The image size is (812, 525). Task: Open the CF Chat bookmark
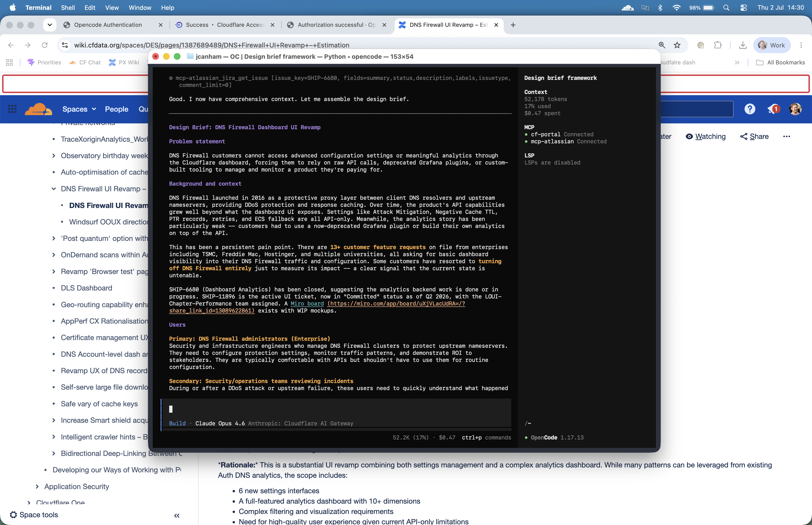click(x=85, y=62)
